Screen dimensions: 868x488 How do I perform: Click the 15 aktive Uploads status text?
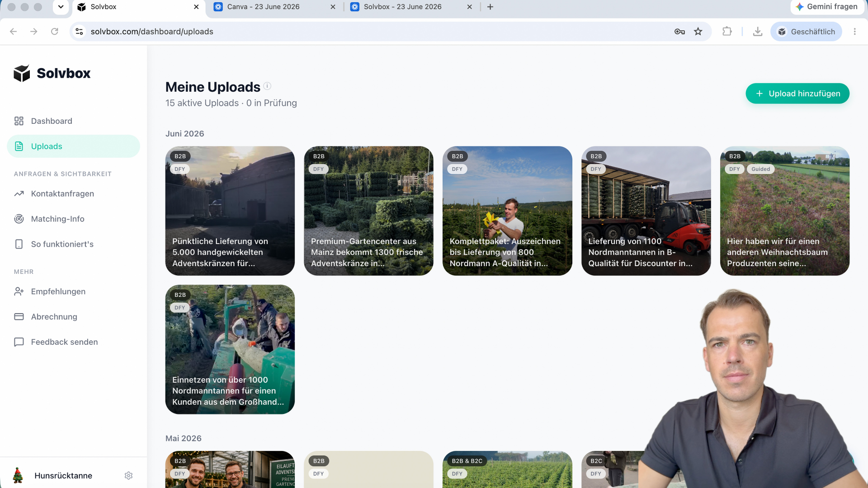tap(202, 103)
